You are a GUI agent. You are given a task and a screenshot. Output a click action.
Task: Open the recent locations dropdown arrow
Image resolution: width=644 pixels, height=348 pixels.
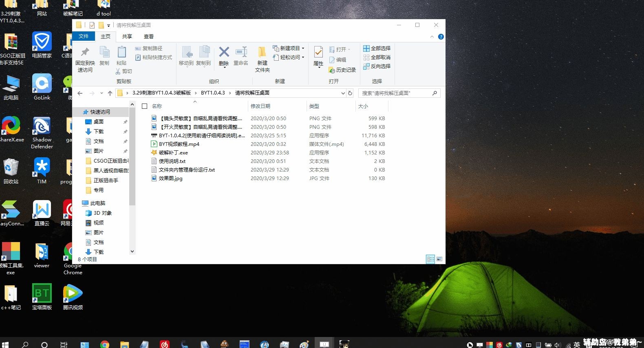point(101,93)
